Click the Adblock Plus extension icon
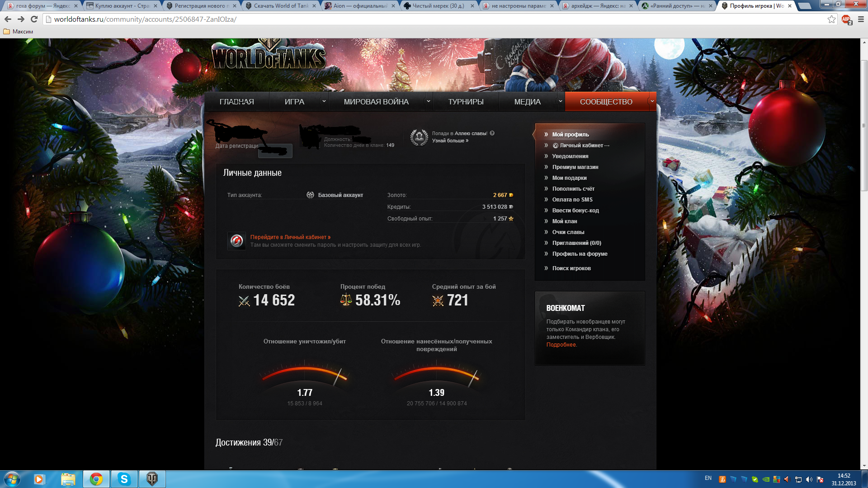The image size is (868, 488). [846, 19]
